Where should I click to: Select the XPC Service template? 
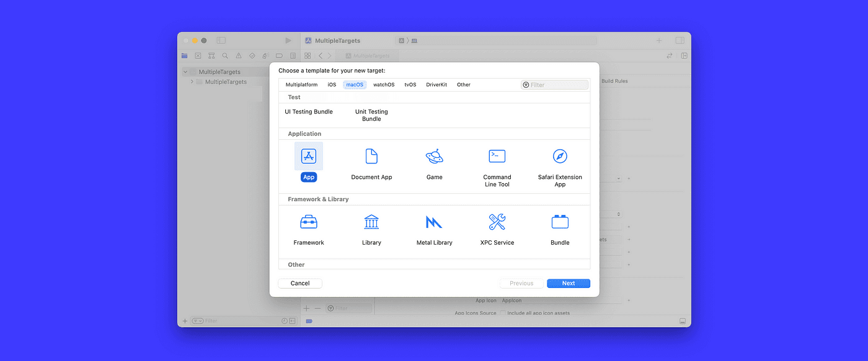[x=497, y=222]
